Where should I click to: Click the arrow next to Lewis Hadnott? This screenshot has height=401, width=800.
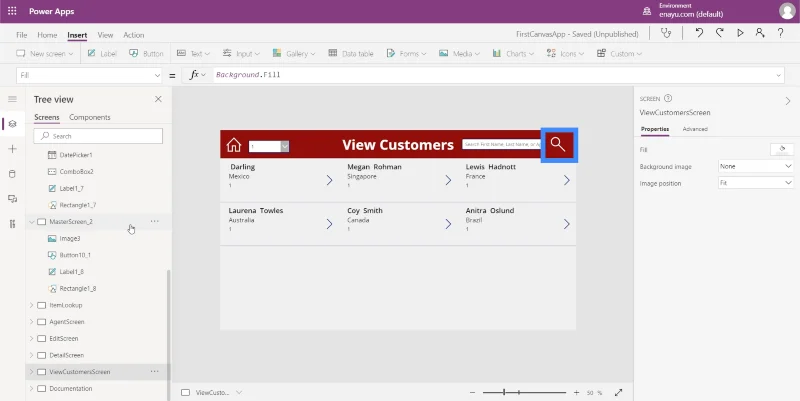click(x=566, y=180)
